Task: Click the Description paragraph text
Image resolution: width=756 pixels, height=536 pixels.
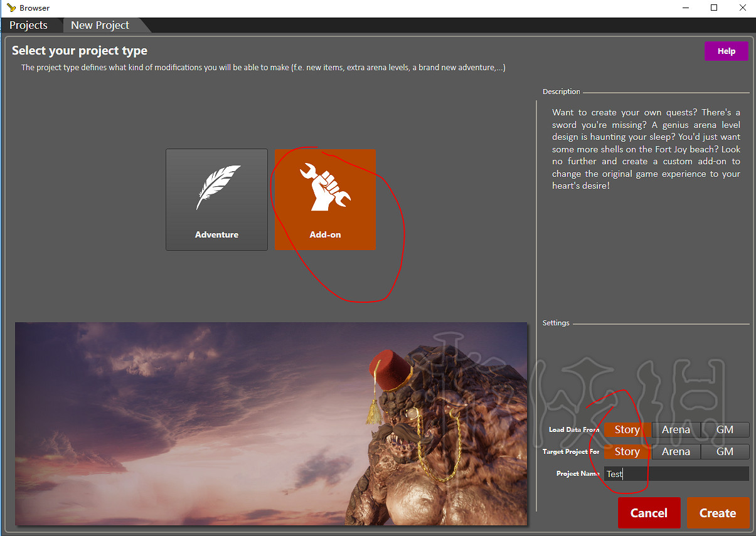Action: 646,149
